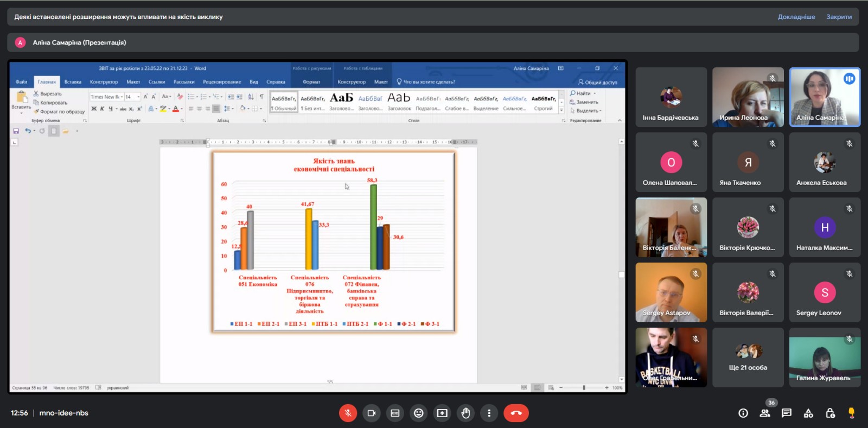
Task: Click Аліна Самаріна video thumbnail
Action: pos(825,97)
